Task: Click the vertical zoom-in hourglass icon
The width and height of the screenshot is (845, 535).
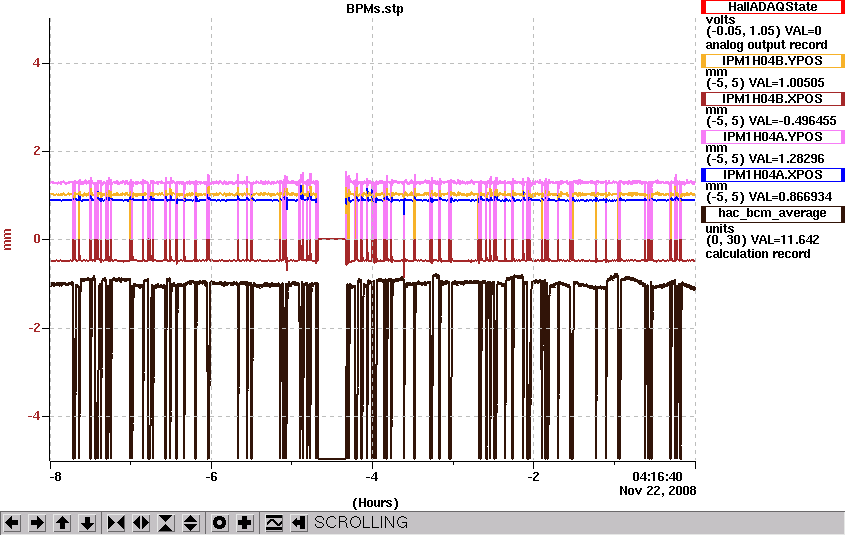Action: pos(166,523)
